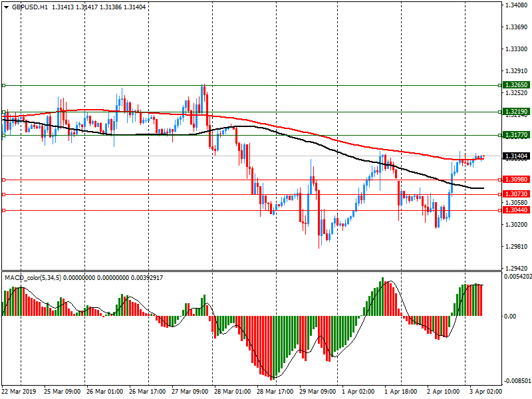Click the MACD 0.00 level on scale
Image resolution: width=532 pixels, height=399 pixels.
509,316
